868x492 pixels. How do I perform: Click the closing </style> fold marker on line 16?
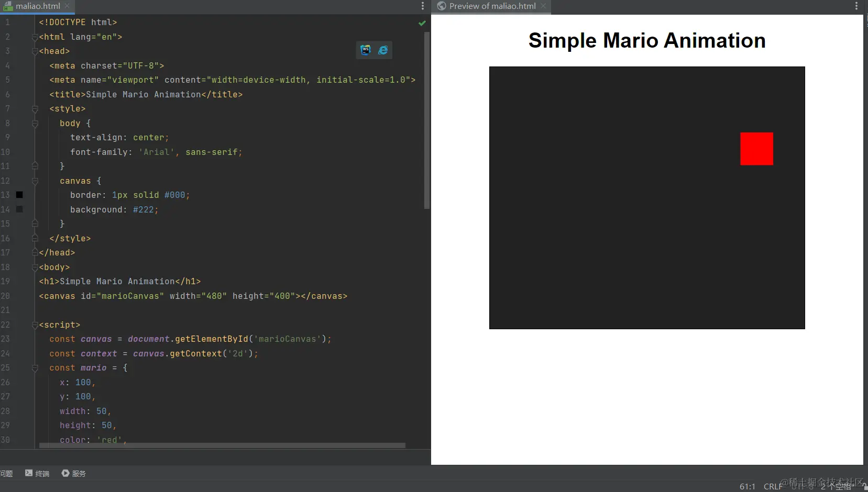[x=35, y=239]
